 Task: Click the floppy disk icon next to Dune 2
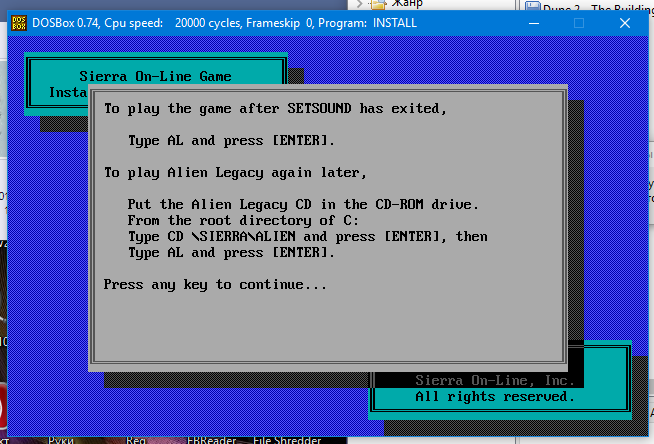pyautogui.click(x=533, y=5)
